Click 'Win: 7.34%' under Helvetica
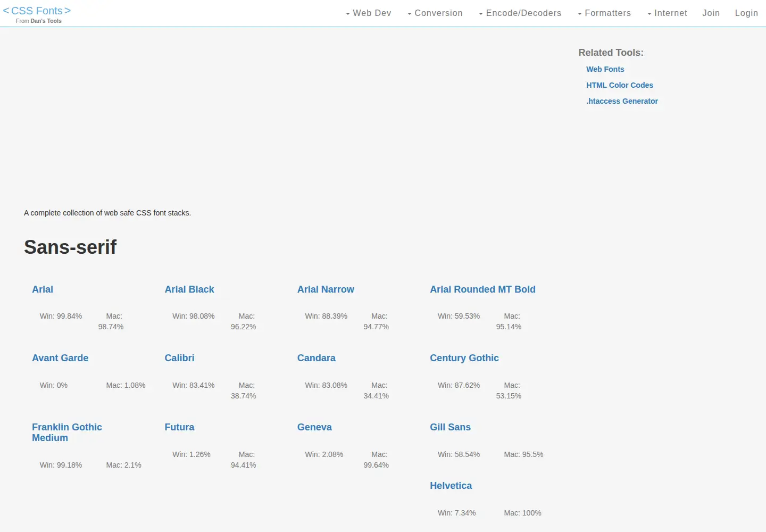 click(456, 513)
